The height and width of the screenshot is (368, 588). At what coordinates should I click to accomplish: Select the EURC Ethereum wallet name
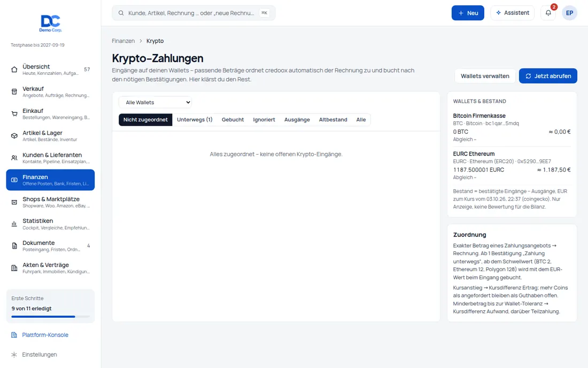click(x=474, y=154)
